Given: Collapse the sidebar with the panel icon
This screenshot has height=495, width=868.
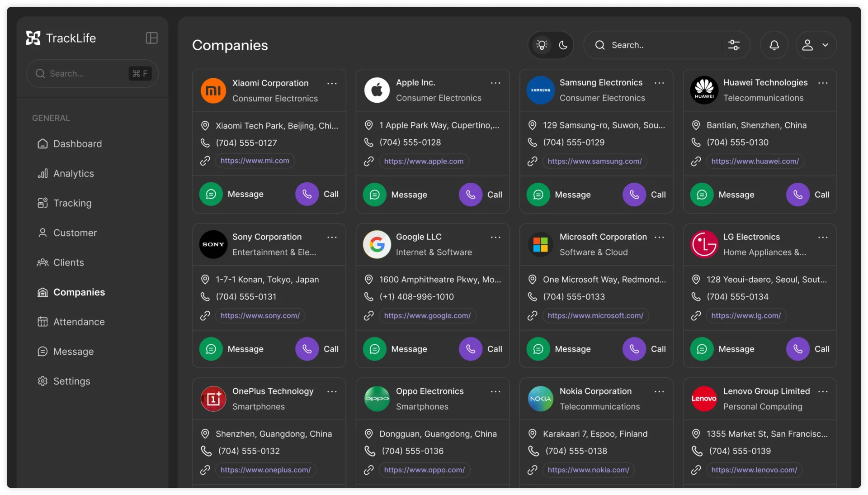Looking at the screenshot, I should pyautogui.click(x=151, y=38).
